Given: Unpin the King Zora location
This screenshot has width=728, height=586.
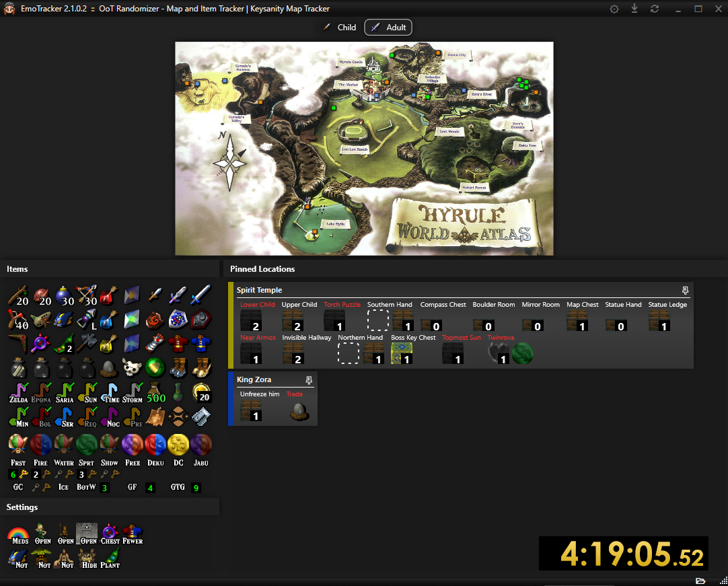Looking at the screenshot, I should pos(309,380).
